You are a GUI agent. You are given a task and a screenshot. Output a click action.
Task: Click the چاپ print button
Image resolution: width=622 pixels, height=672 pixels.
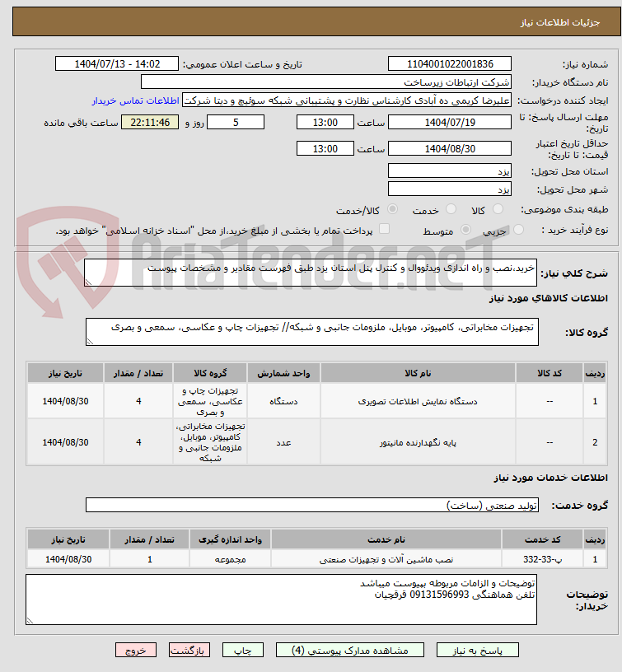[x=243, y=650]
